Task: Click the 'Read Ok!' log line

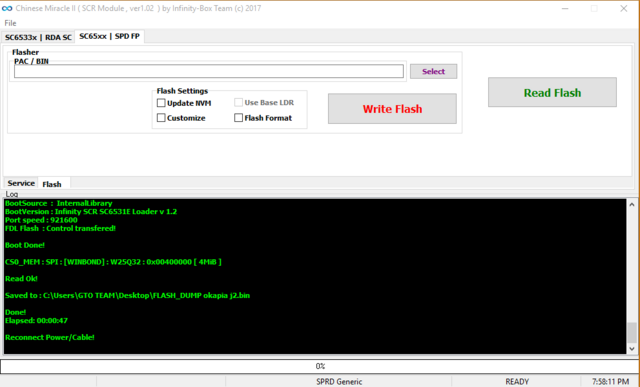Action: [x=21, y=278]
